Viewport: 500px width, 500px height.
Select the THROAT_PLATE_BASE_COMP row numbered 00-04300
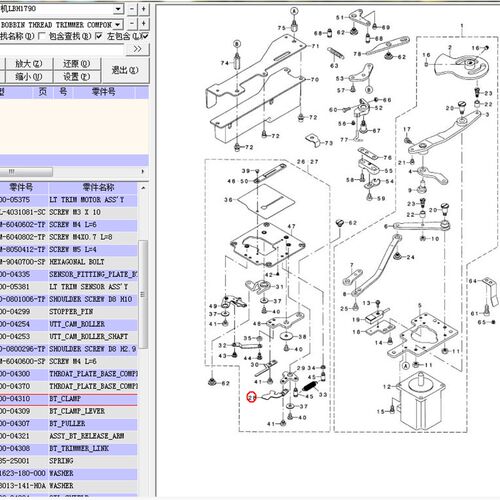[x=68, y=374]
